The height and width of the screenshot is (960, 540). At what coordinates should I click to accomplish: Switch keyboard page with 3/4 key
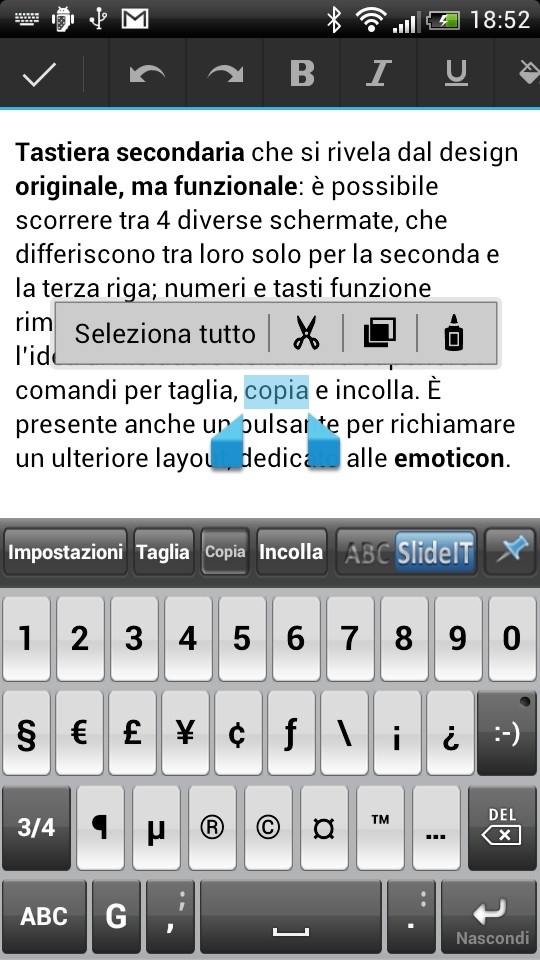[x=36, y=828]
